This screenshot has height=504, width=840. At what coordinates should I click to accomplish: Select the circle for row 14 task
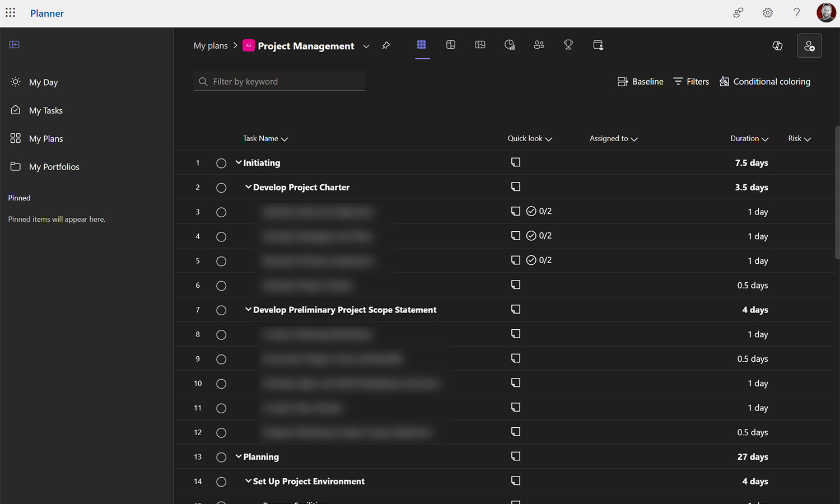[x=221, y=482]
